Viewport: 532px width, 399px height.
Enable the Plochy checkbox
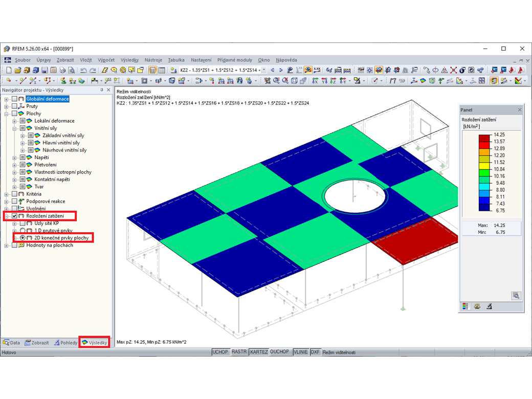(15, 114)
